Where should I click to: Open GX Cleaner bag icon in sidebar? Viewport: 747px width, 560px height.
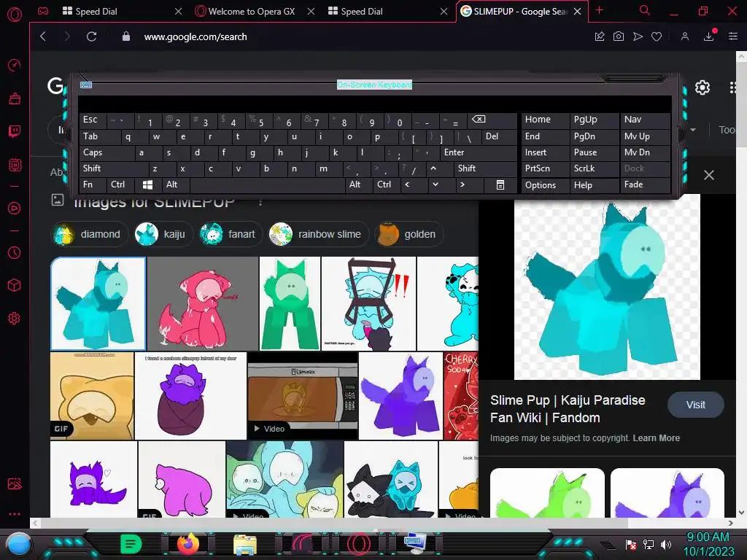click(x=15, y=98)
